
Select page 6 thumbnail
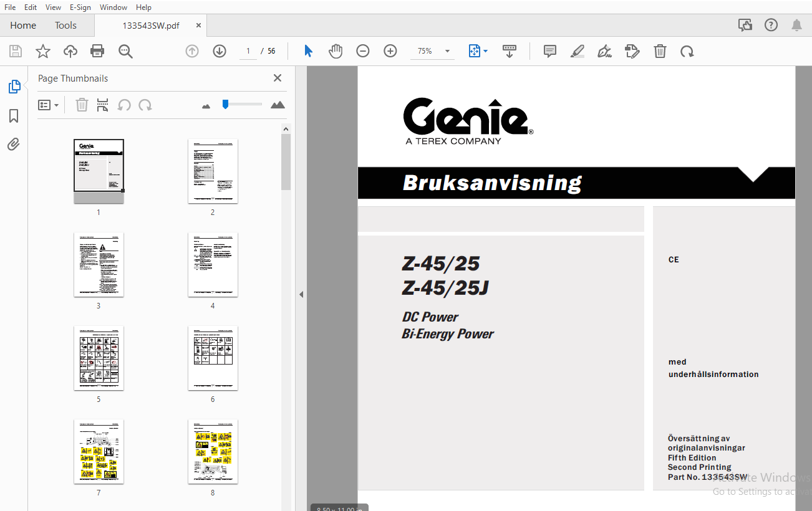pos(213,358)
